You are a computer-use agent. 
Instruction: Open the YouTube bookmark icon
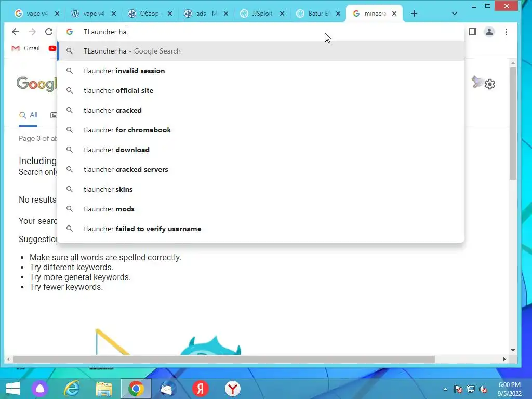[x=52, y=48]
